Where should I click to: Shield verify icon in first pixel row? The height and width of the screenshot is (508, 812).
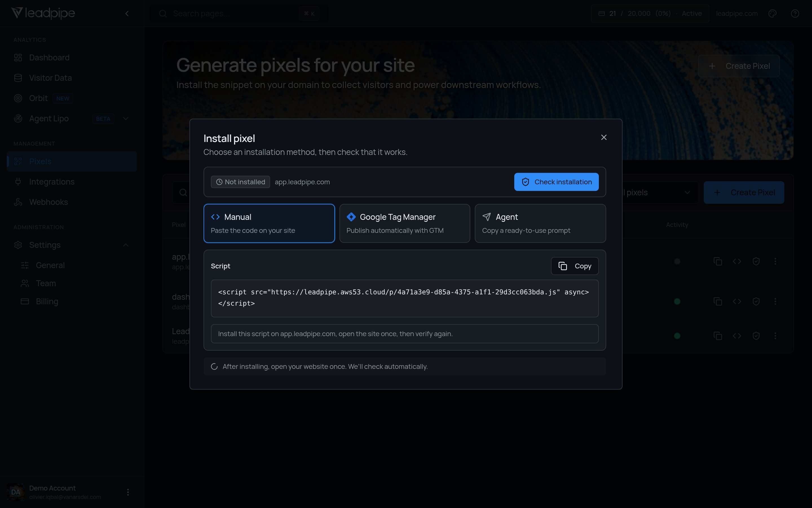coord(756,261)
